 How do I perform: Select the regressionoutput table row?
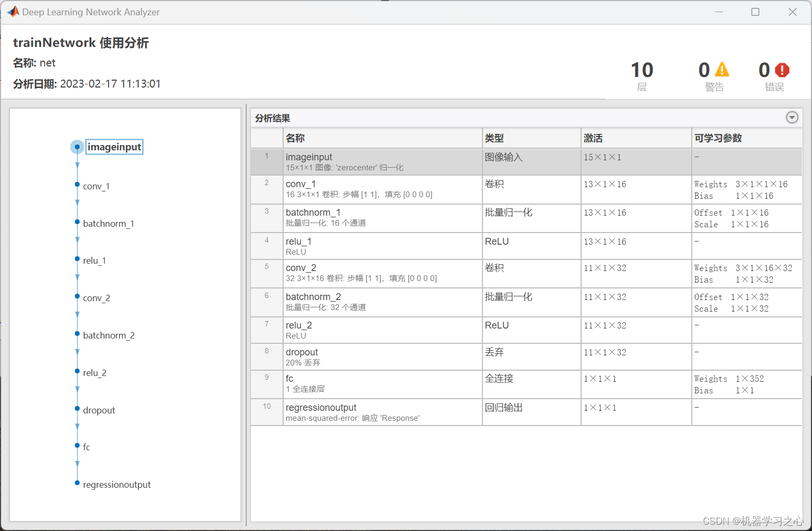click(x=526, y=412)
